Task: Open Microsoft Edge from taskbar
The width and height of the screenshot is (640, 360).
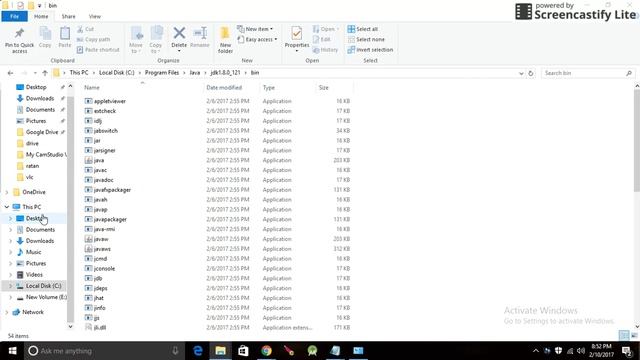Action: click(x=198, y=351)
